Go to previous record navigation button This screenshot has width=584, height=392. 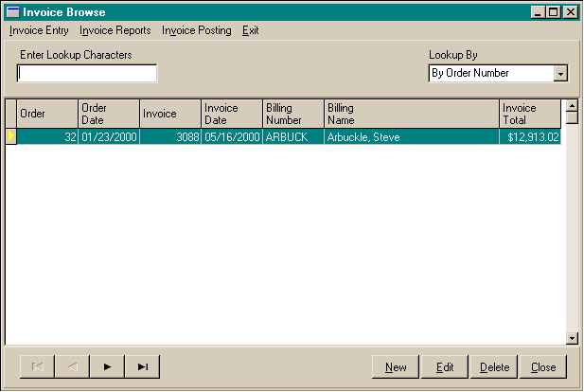[72, 366]
